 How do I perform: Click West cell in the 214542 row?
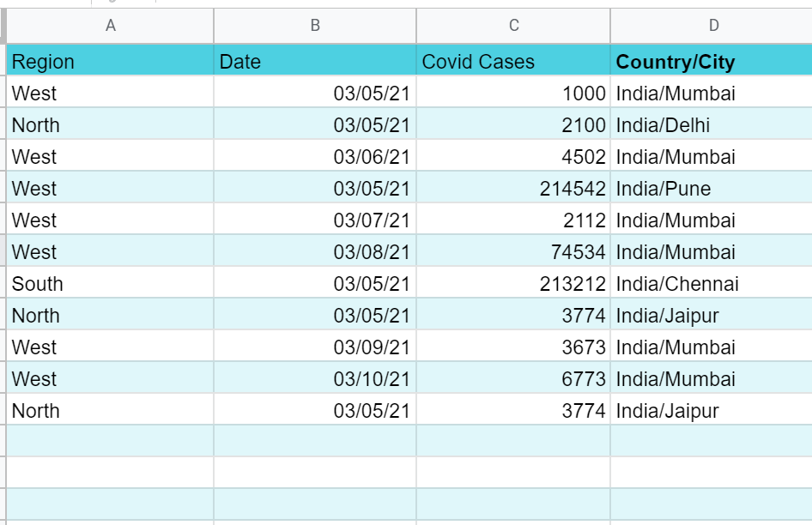[111, 188]
